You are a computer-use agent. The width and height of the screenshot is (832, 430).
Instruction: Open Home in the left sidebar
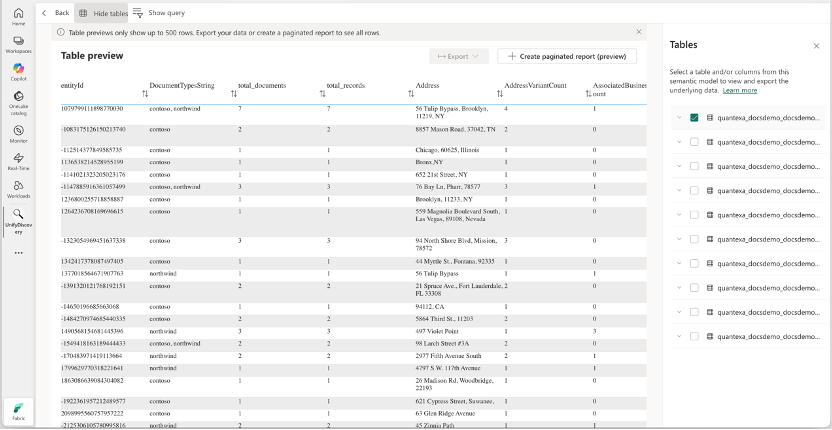click(18, 16)
